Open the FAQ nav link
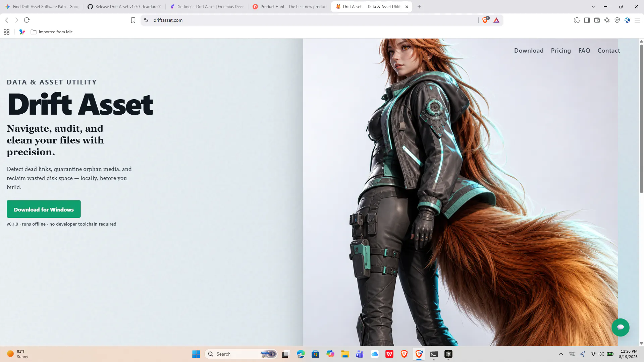The width and height of the screenshot is (644, 362). [584, 51]
